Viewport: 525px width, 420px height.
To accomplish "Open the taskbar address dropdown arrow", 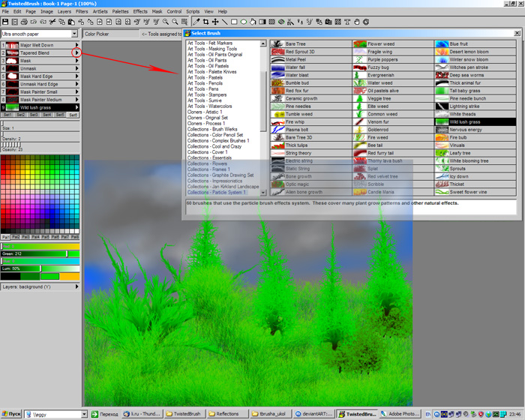I will pos(84,414).
